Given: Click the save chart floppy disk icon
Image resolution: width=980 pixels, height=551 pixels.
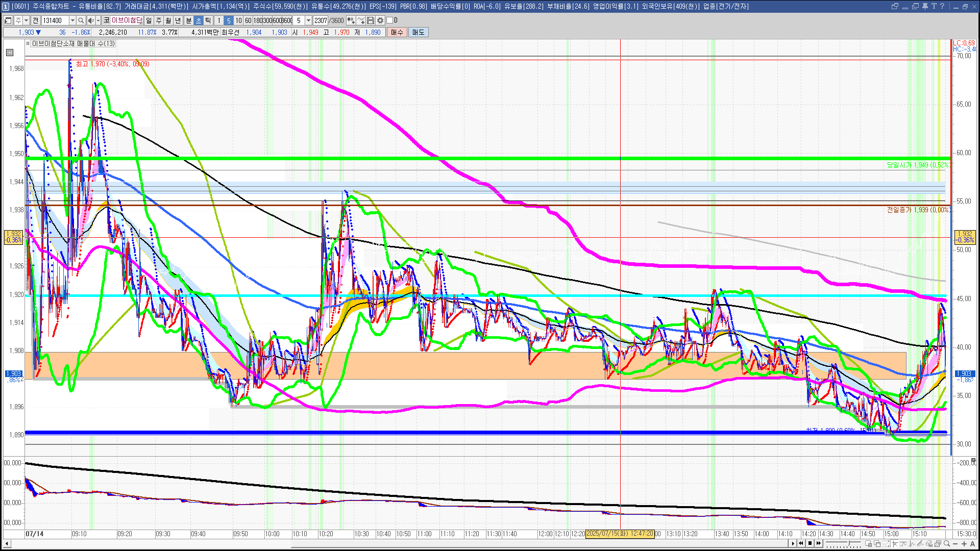Looking at the screenshot, I should tap(371, 20).
